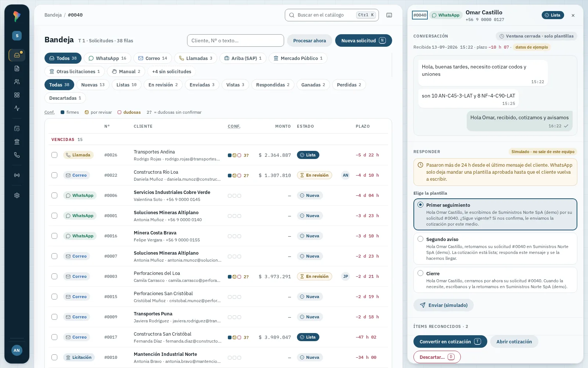Image resolution: width=588 pixels, height=368 pixels.
Task: Open the catalog grid icon in sidebar
Action: point(17,95)
